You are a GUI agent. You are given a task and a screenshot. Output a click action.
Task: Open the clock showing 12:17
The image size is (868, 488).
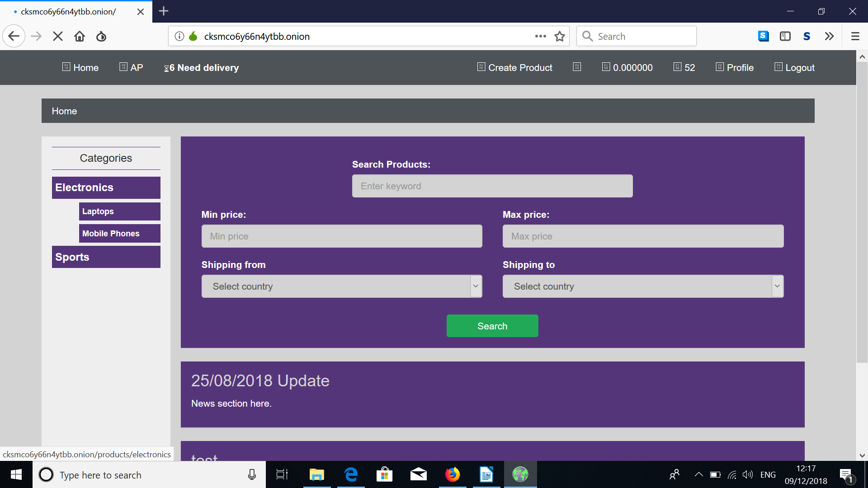[806, 474]
